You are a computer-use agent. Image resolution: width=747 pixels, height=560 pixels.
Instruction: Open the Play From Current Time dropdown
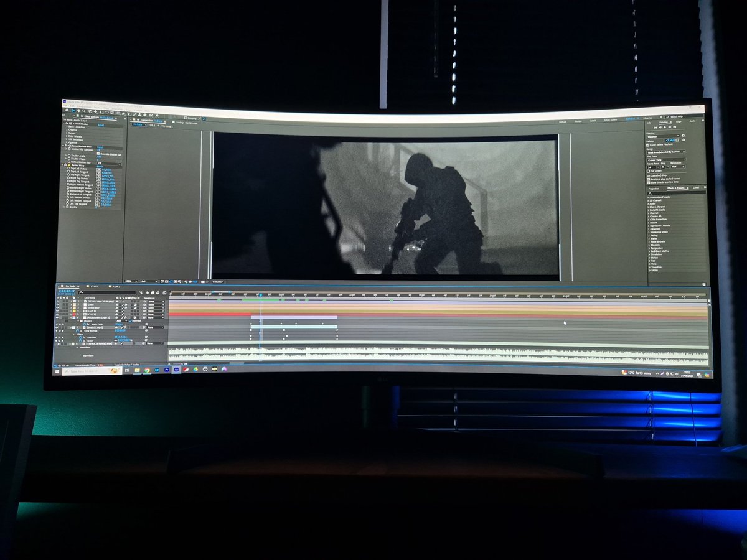coord(666,160)
